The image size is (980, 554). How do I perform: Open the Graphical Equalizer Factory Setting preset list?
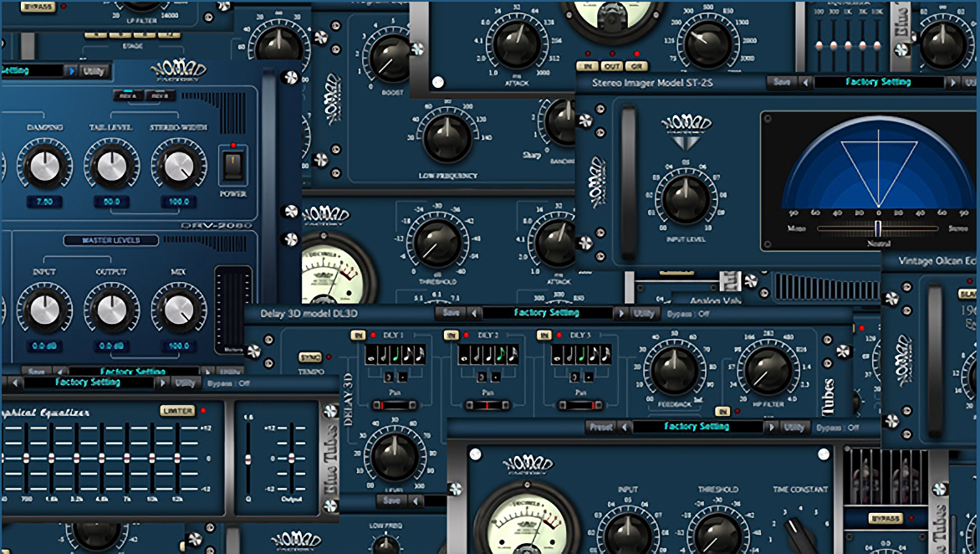pos(88,382)
